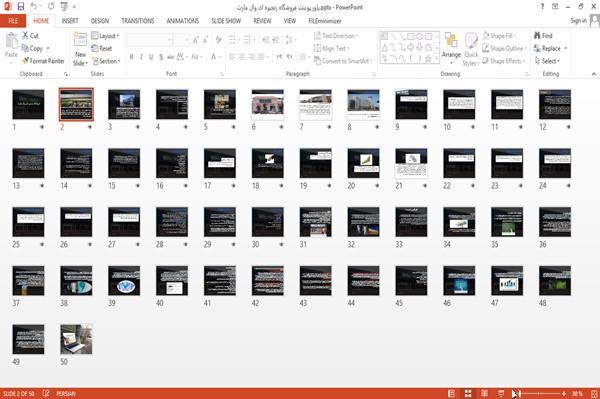This screenshot has width=600, height=399.
Task: Click the PERSIAN language status indicator
Action: tap(66, 394)
